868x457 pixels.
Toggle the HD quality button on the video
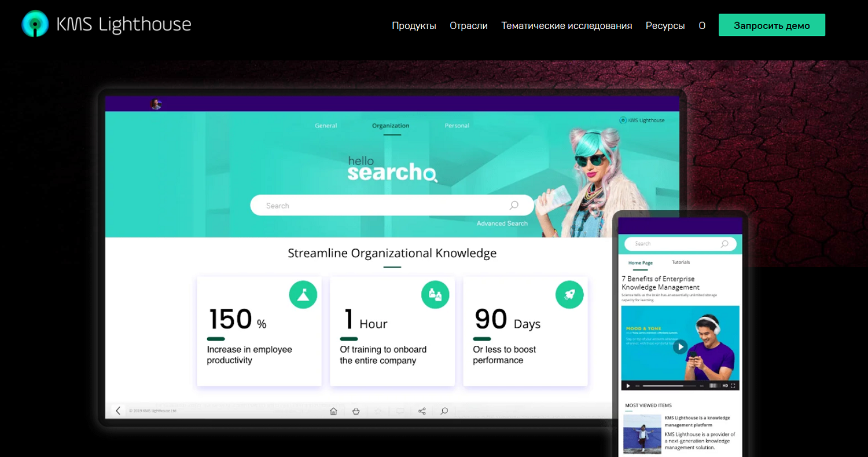[x=725, y=386]
